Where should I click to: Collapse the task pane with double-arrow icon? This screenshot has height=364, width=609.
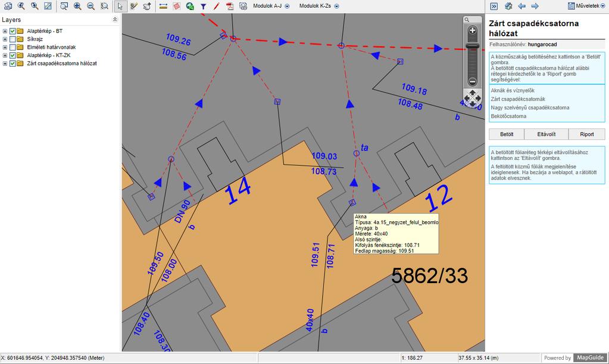click(494, 6)
